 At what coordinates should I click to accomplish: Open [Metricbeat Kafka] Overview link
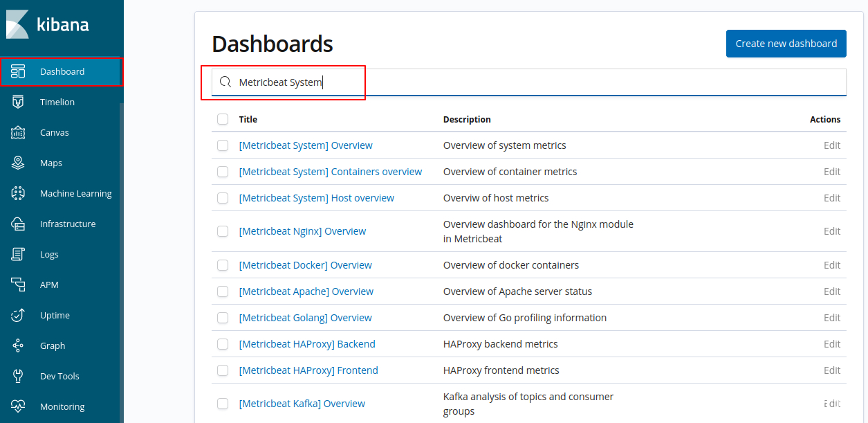coord(302,404)
